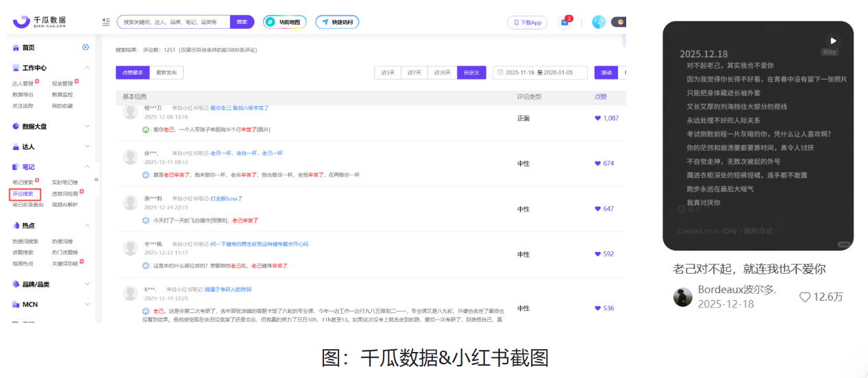The height and width of the screenshot is (378, 868).
Task: Open 评论搜索 in the sidebar menu
Action: tap(23, 194)
